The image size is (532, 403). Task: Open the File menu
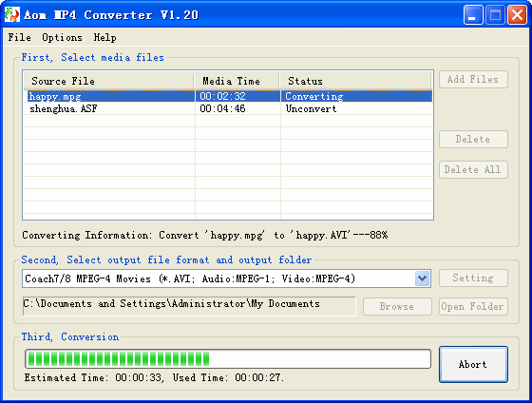(x=19, y=37)
